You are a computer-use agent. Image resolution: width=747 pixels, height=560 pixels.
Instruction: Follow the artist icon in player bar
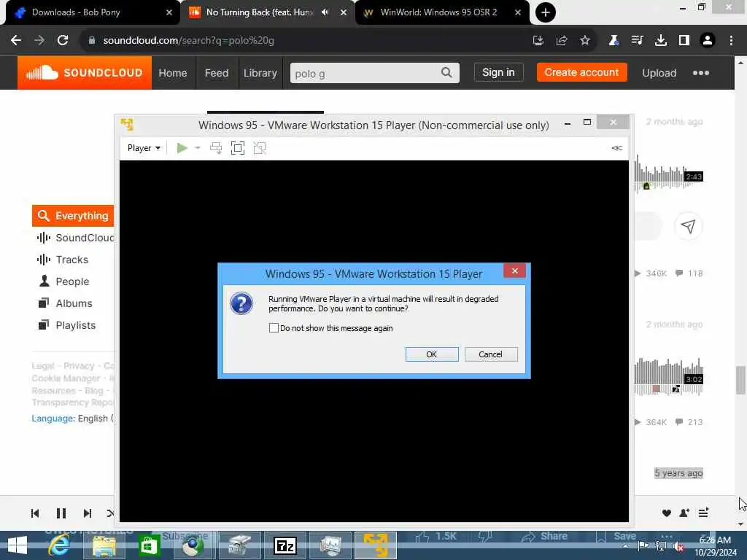click(x=684, y=513)
